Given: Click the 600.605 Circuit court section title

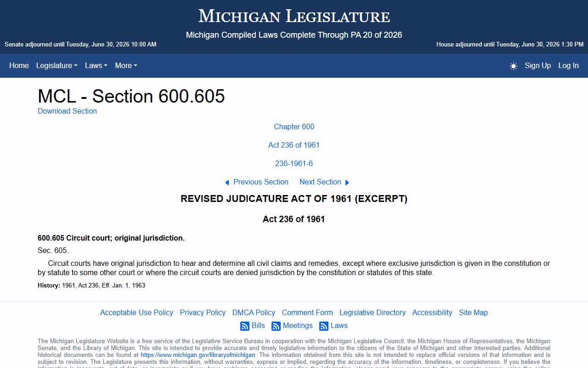Looking at the screenshot, I should click(111, 238).
